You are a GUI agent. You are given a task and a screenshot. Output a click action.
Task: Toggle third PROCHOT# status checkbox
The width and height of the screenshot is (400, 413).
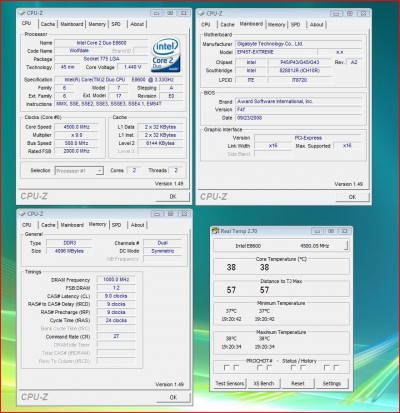260,367
